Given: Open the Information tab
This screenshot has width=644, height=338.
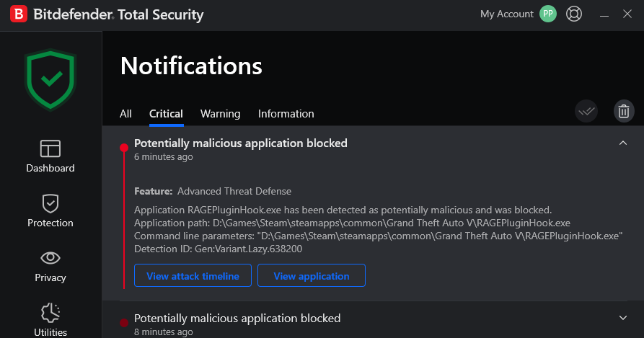Looking at the screenshot, I should (286, 114).
